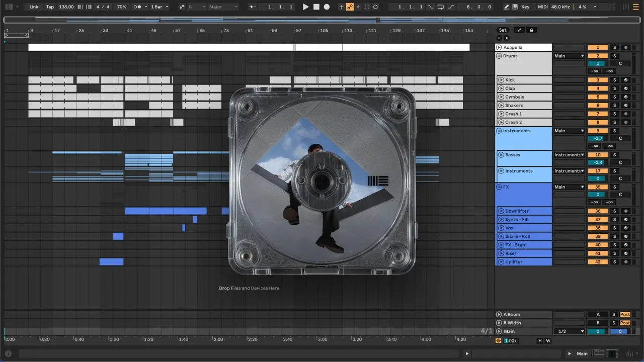
Task: Click the lock envelopes icon
Action: pyautogui.click(x=531, y=30)
